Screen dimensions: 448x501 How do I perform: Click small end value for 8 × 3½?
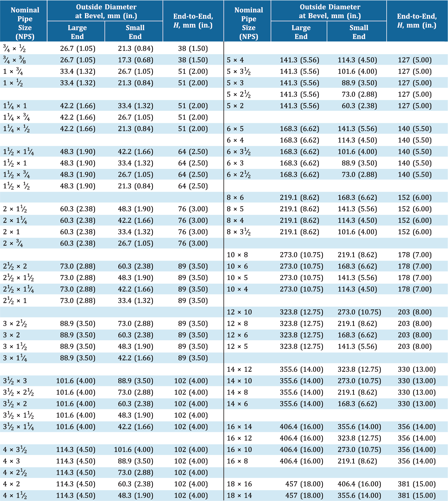click(x=358, y=232)
